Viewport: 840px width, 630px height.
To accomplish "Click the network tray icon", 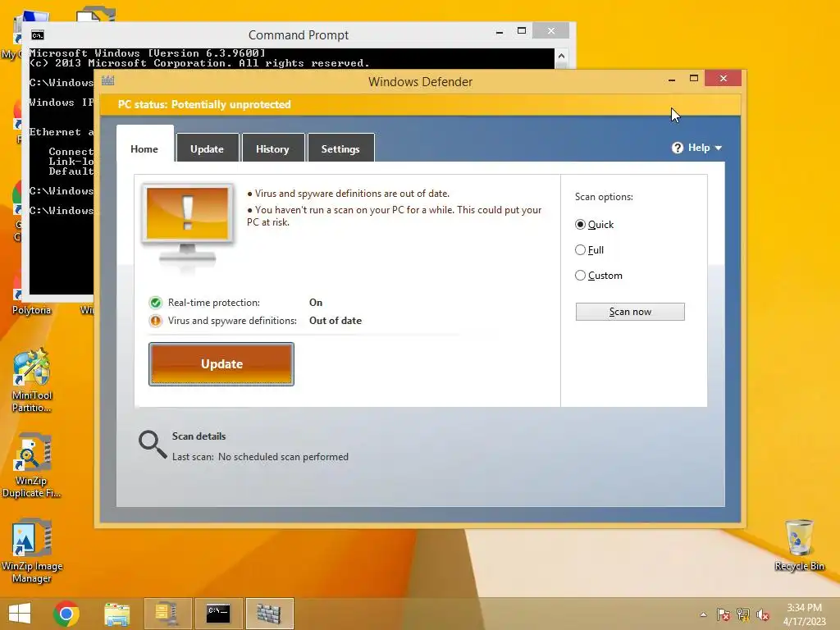I will 743,614.
